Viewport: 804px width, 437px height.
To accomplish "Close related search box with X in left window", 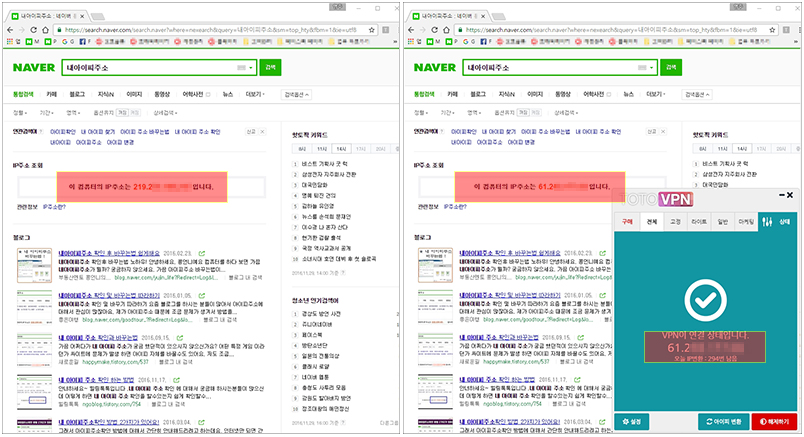I will point(262,132).
